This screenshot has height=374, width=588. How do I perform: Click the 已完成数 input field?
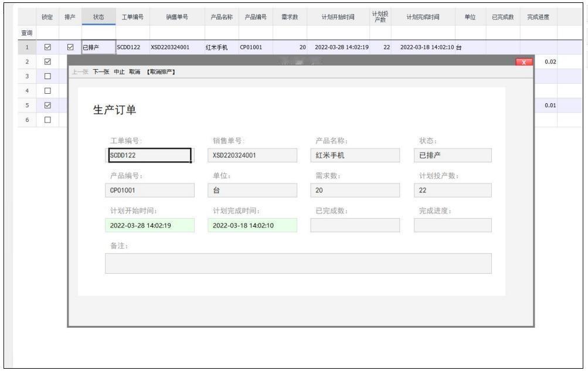355,226
